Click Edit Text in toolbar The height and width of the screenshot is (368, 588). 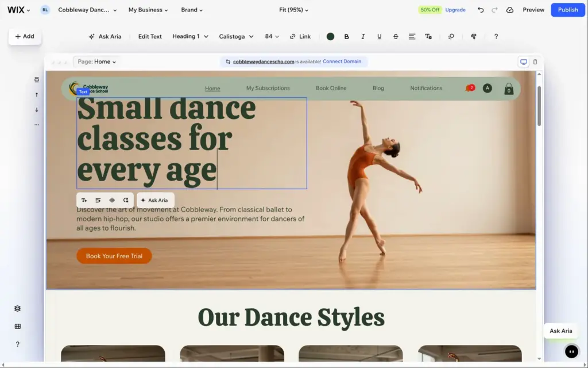[x=150, y=36]
